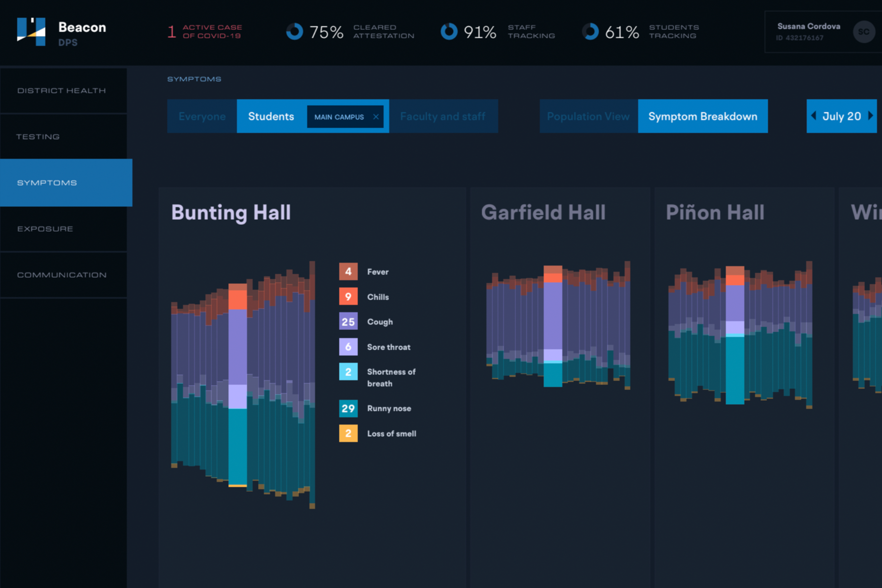Click the staff tracking donut chart icon
Viewport: 882px width, 588px height.
click(x=449, y=32)
